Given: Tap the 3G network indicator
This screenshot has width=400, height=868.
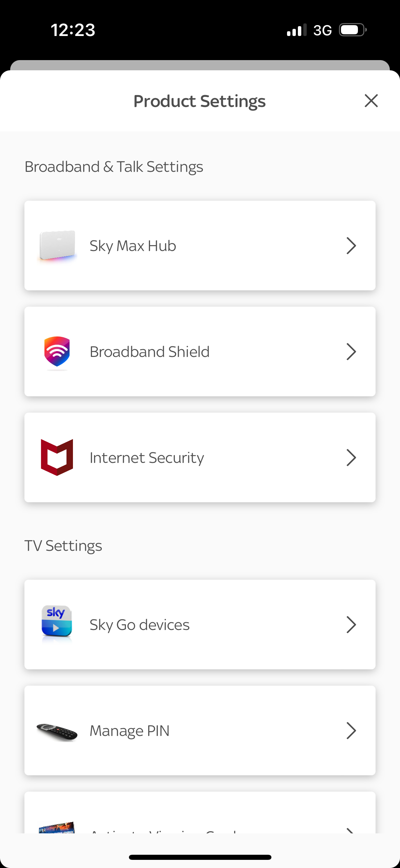Looking at the screenshot, I should pyautogui.click(x=322, y=31).
